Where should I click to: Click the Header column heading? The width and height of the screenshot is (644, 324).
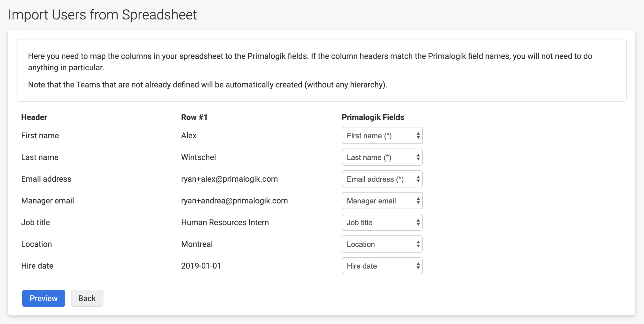[34, 117]
